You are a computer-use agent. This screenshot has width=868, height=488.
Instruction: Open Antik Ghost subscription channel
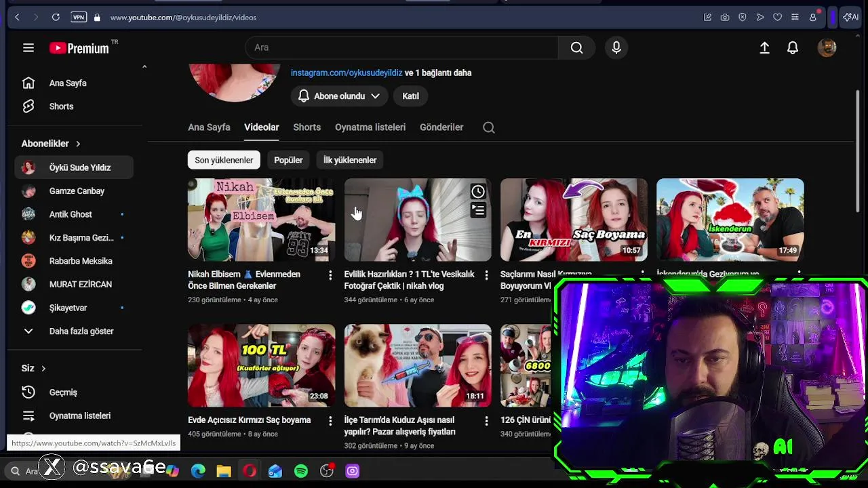(x=75, y=214)
